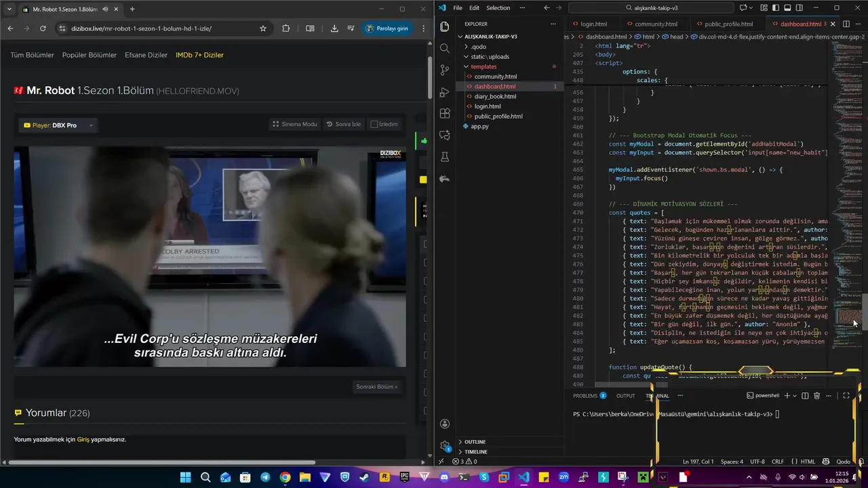
Task: Open the File menu in VS Code
Action: point(458,7)
